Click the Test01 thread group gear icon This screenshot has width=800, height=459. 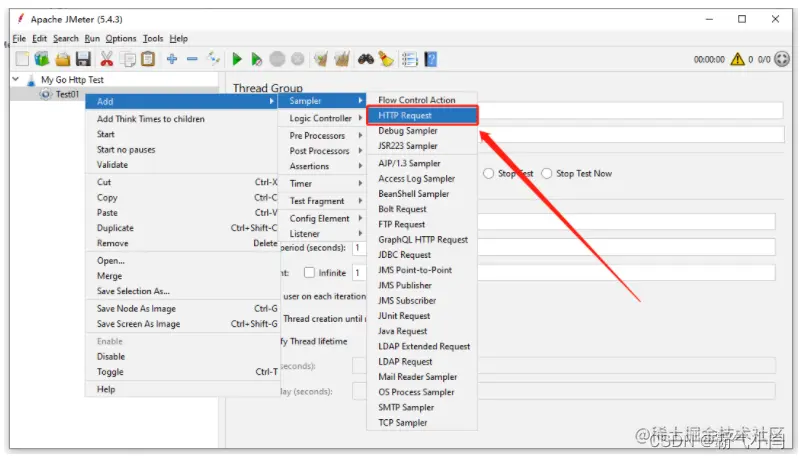[46, 94]
